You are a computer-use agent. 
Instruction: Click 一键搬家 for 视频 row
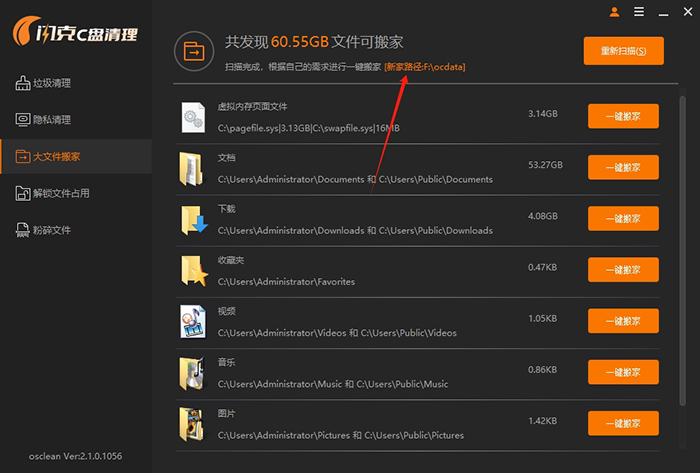coord(623,321)
